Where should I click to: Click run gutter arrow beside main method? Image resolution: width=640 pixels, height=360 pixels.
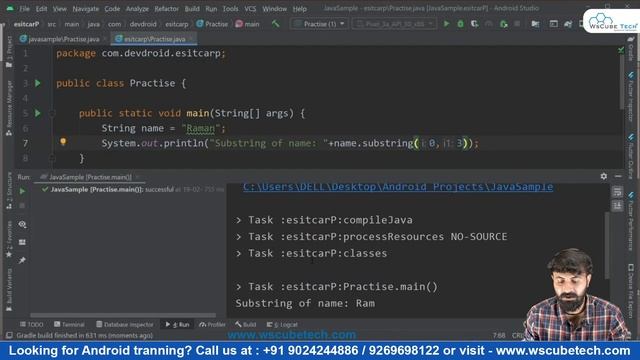(x=38, y=113)
